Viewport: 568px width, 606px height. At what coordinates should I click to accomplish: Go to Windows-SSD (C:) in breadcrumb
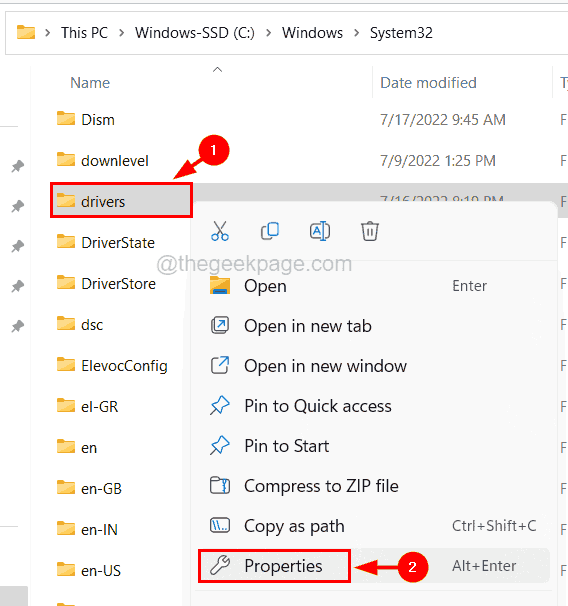point(195,33)
